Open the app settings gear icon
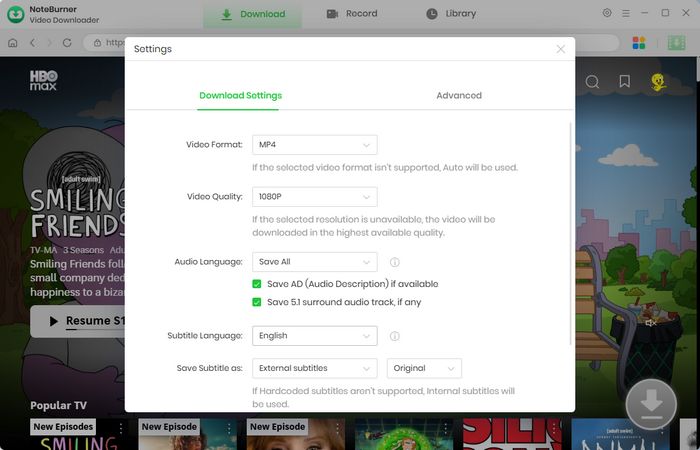The width and height of the screenshot is (700, 450). point(607,13)
